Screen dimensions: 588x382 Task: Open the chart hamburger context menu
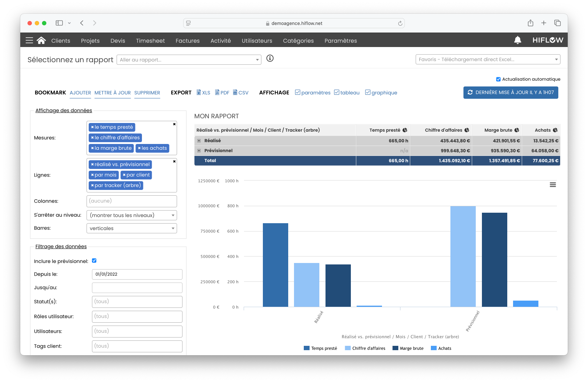553,185
